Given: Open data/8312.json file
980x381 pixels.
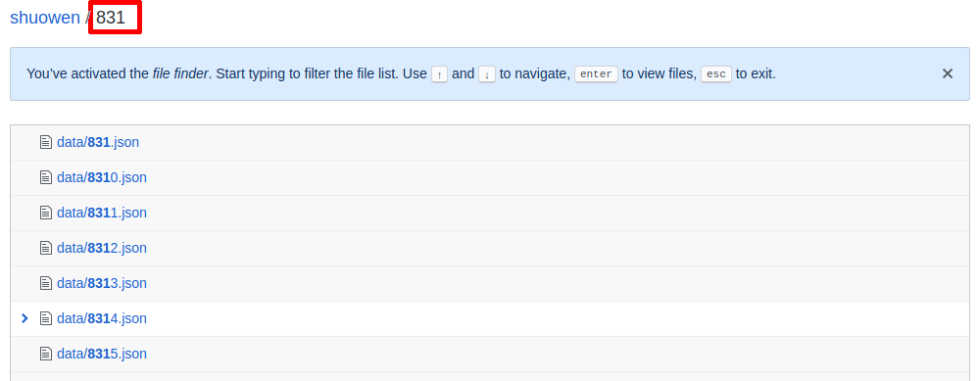Looking at the screenshot, I should (x=102, y=248).
